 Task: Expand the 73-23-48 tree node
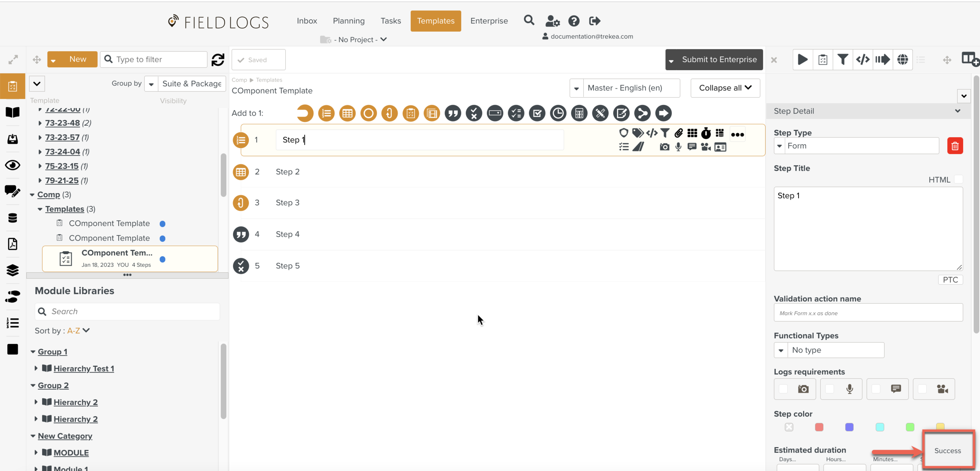(x=40, y=123)
